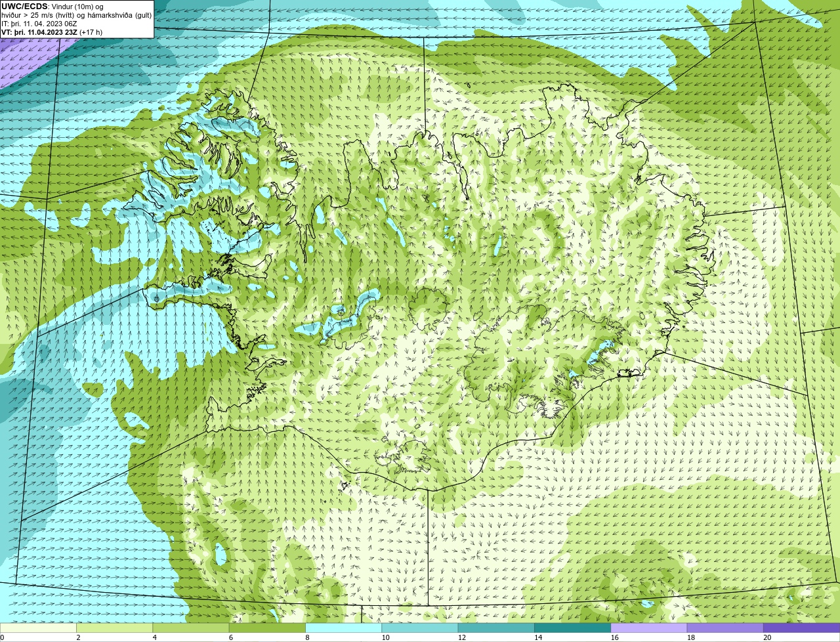Click the "Vindur (10m) og" title text

[77, 7]
